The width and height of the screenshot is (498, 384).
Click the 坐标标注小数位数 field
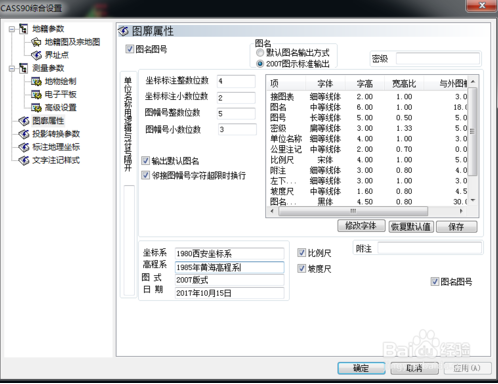[236, 98]
